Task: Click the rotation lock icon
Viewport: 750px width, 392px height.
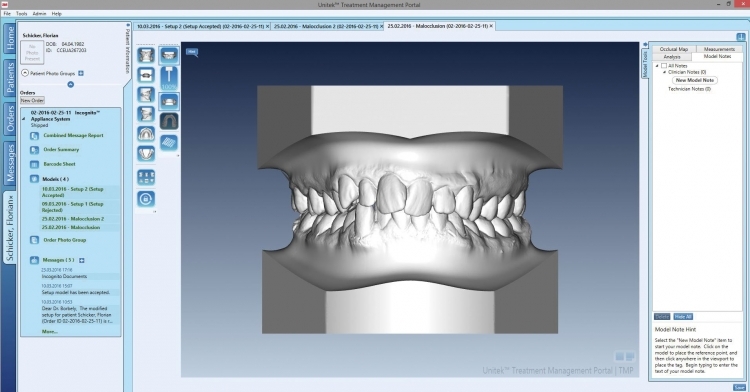Action: [x=146, y=198]
